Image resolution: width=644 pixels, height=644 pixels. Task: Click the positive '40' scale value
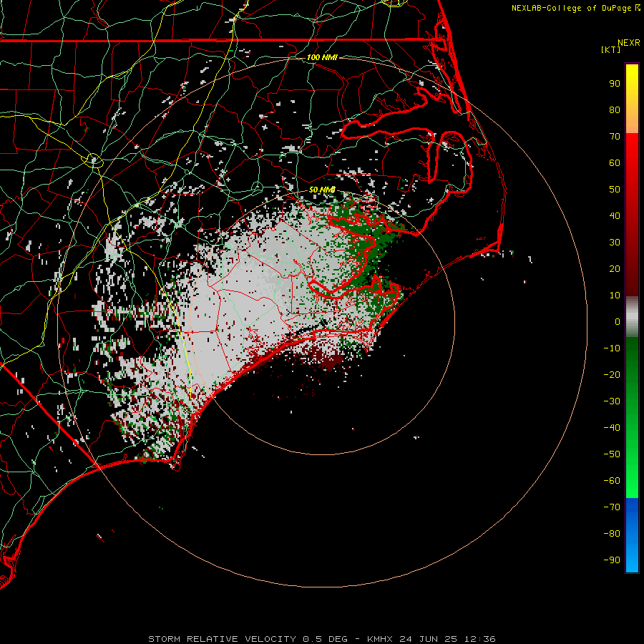click(x=615, y=216)
